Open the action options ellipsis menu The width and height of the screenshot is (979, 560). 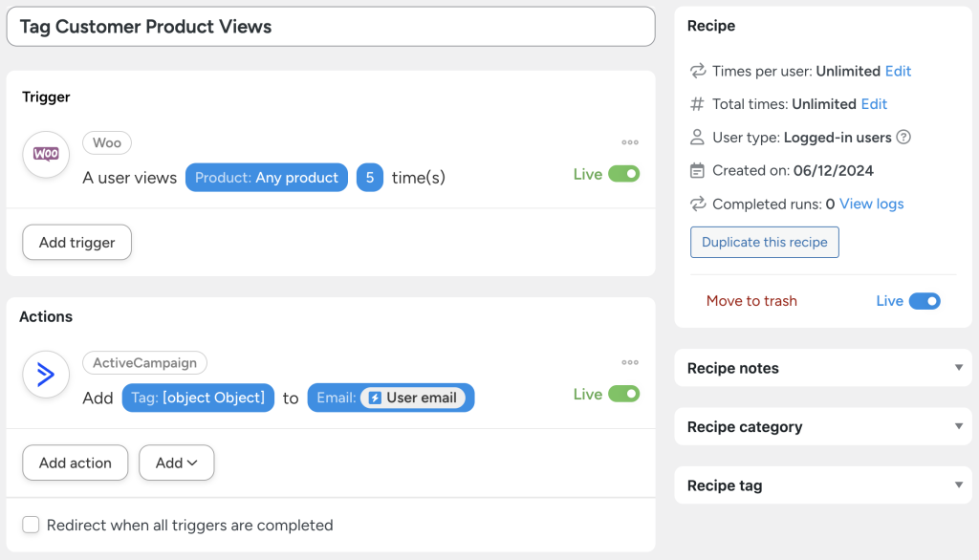(629, 361)
